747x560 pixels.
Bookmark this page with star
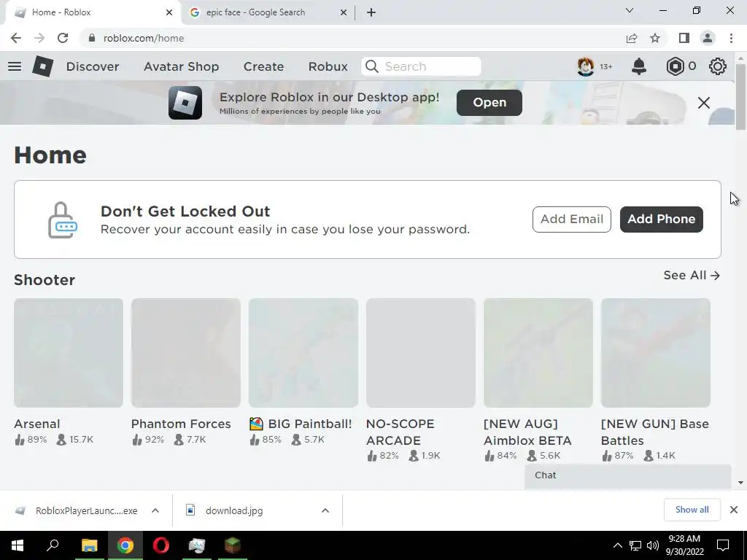(655, 38)
